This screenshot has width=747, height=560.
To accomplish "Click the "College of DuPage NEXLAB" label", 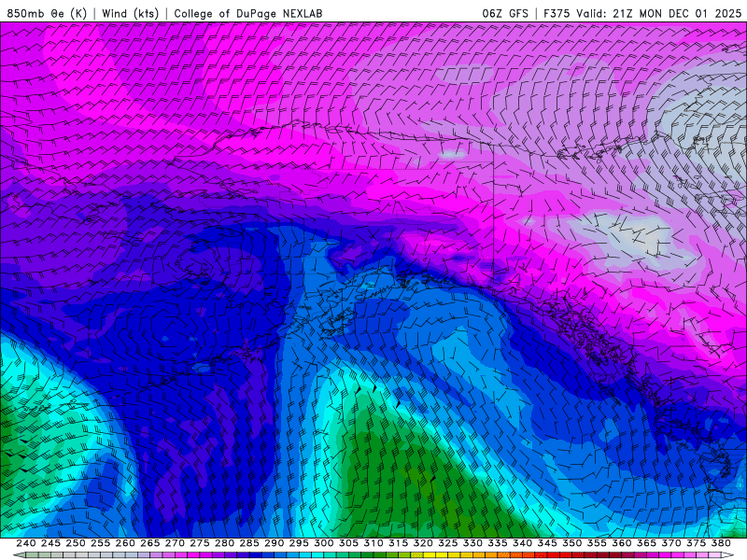I will click(248, 13).
